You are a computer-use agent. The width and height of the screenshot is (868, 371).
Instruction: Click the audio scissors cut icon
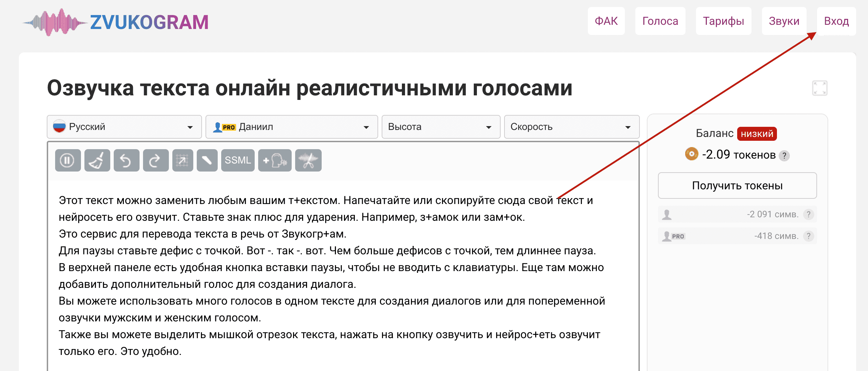coord(308,160)
